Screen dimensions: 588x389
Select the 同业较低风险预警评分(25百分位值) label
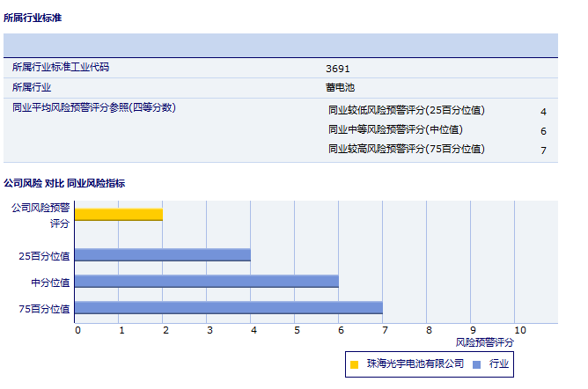[406, 111]
